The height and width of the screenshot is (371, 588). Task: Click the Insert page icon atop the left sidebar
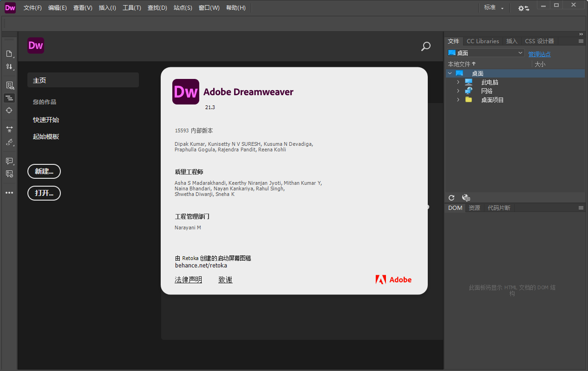tap(9, 53)
